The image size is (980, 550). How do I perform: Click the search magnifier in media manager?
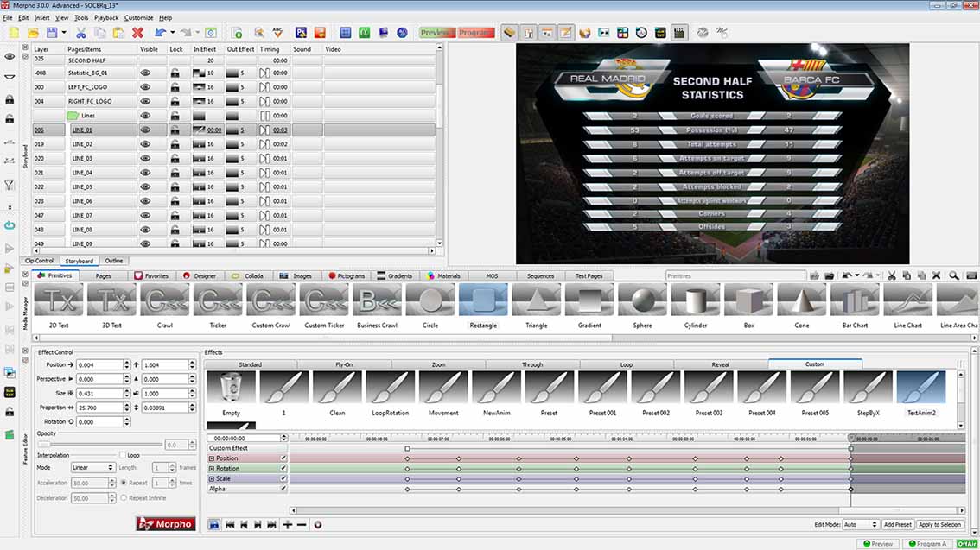click(x=954, y=275)
